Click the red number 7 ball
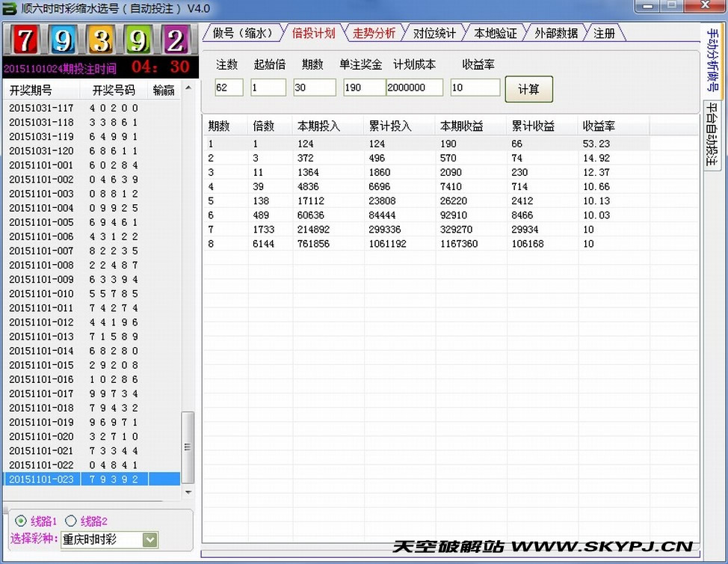The image size is (728, 564). point(25,40)
